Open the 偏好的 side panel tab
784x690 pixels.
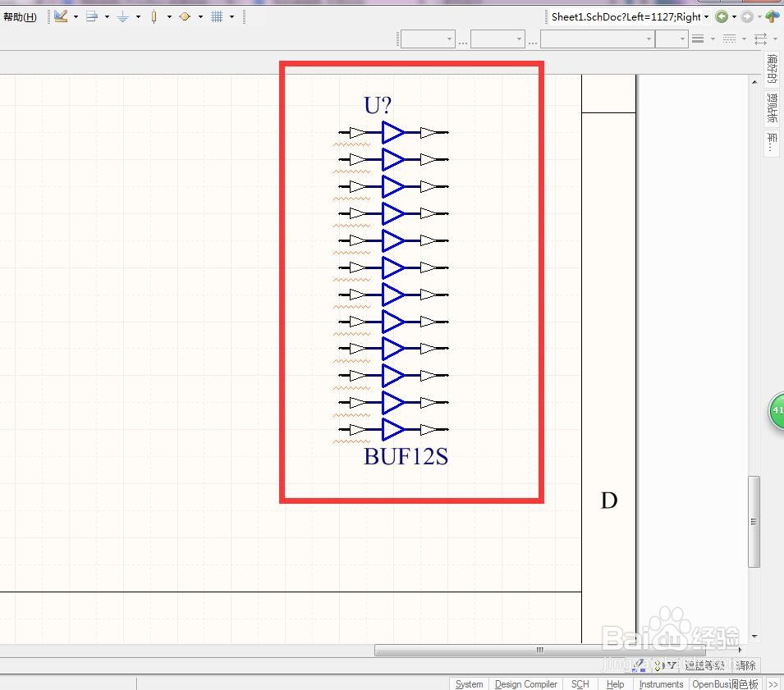pyautogui.click(x=773, y=68)
